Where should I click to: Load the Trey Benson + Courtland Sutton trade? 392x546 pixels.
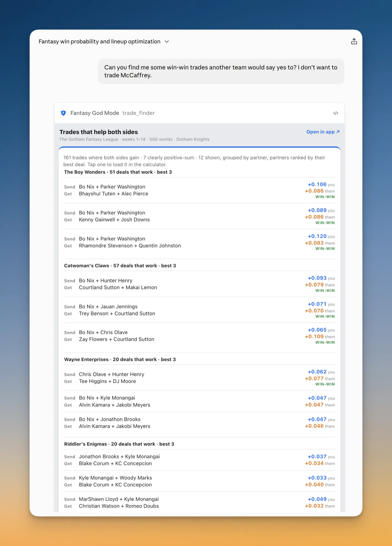(x=199, y=310)
